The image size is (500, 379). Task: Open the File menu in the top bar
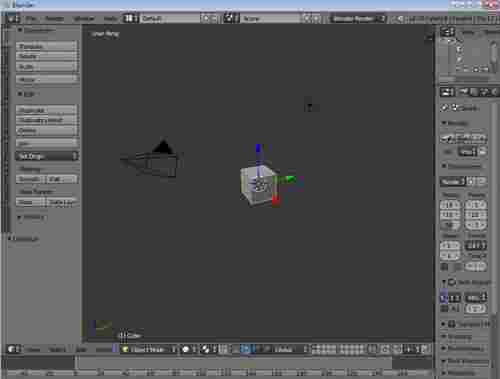tap(31, 19)
